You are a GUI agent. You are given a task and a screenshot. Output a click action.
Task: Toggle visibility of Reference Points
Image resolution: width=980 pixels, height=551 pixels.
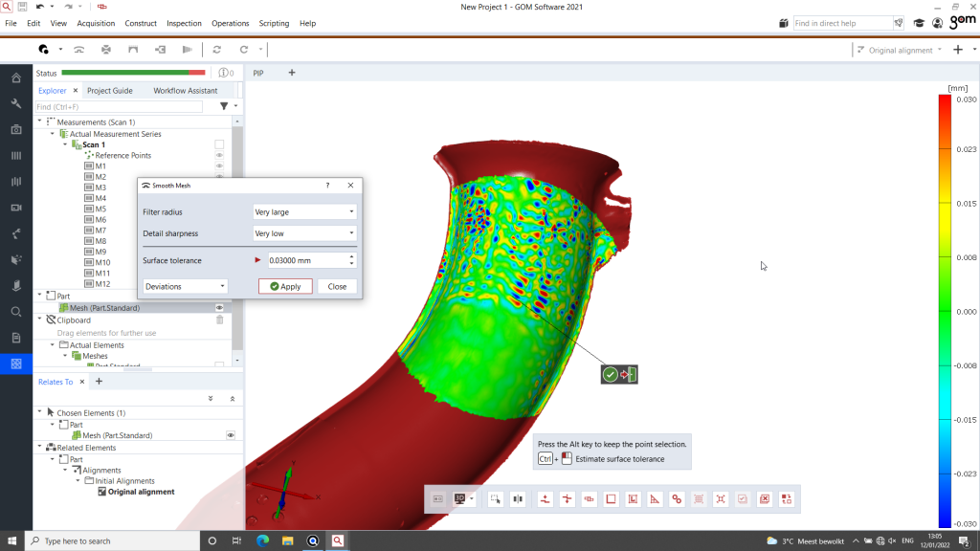[219, 156]
